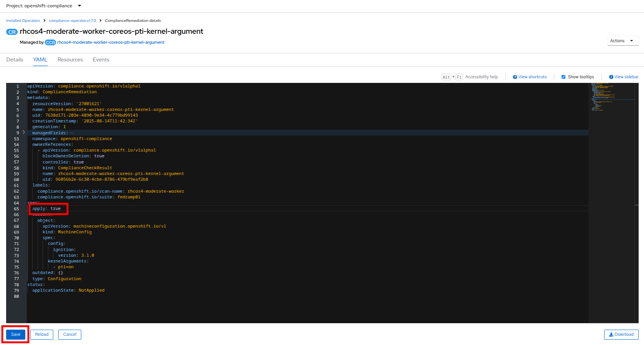Cancel the YAML edits

coord(70,335)
